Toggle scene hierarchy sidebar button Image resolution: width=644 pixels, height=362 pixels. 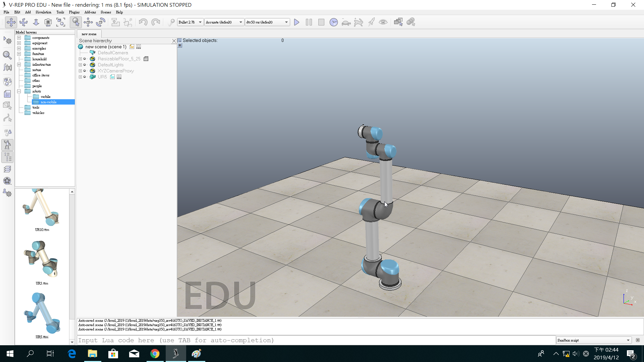coord(7,157)
